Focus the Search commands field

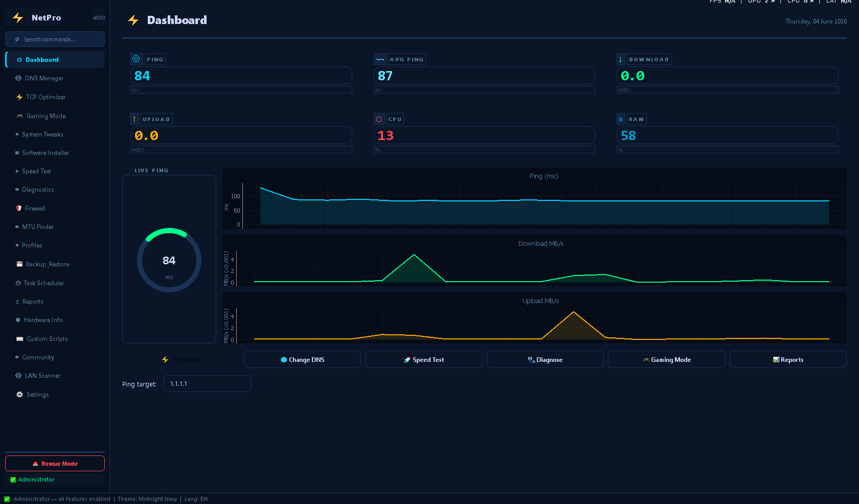(x=55, y=39)
